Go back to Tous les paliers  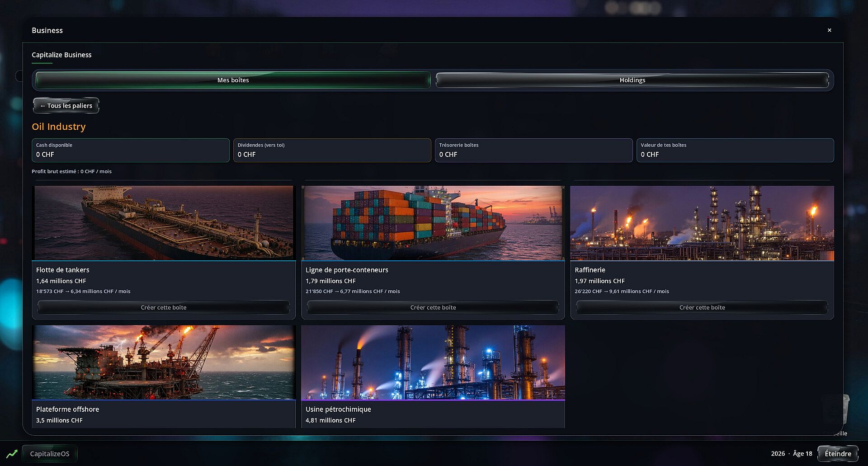(66, 106)
